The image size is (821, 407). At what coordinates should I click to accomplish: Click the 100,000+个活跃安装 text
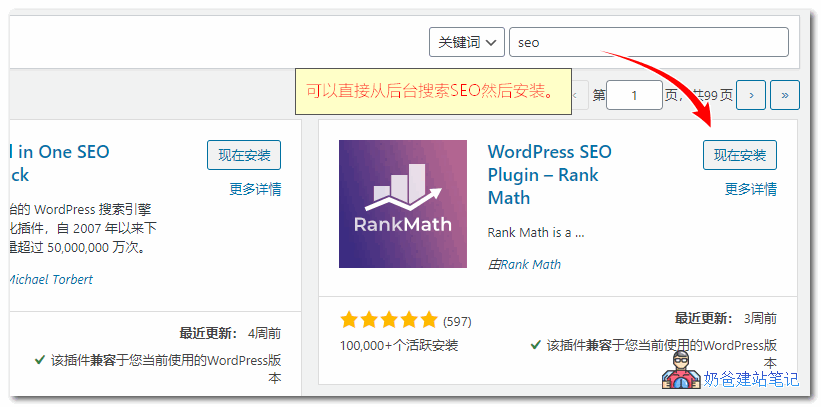coord(399,345)
